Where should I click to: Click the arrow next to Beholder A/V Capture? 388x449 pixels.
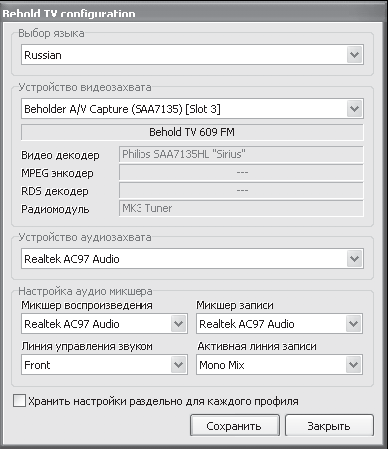[x=354, y=109]
